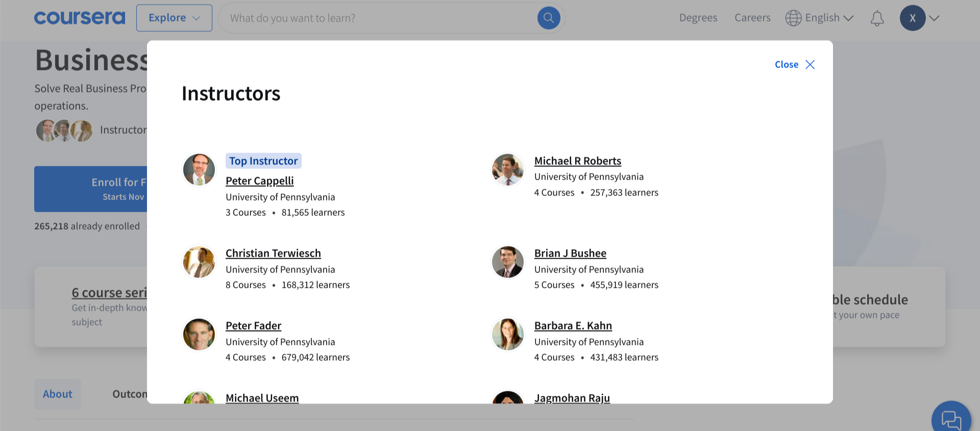Go to Careers in the header
The image size is (980, 431).
click(752, 18)
